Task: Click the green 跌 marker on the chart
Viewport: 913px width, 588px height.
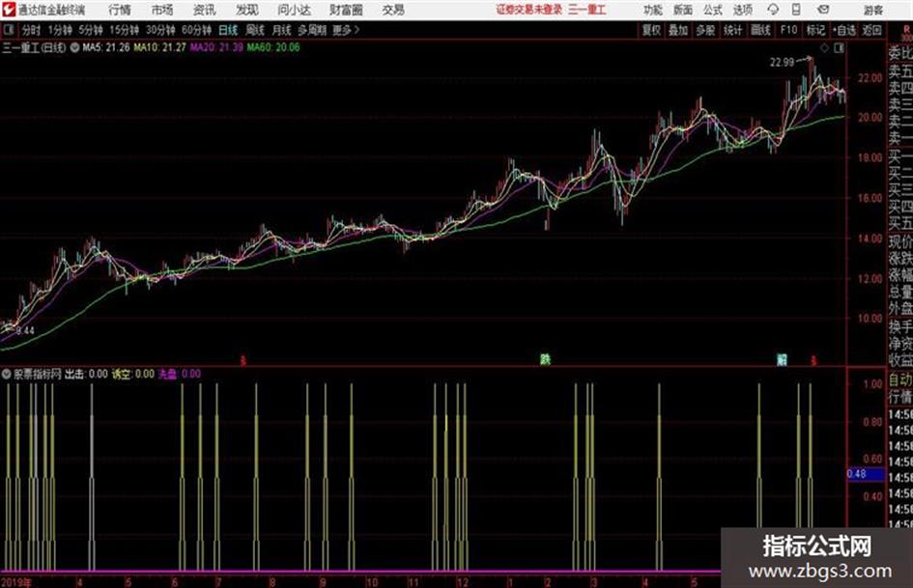Action: tap(545, 359)
